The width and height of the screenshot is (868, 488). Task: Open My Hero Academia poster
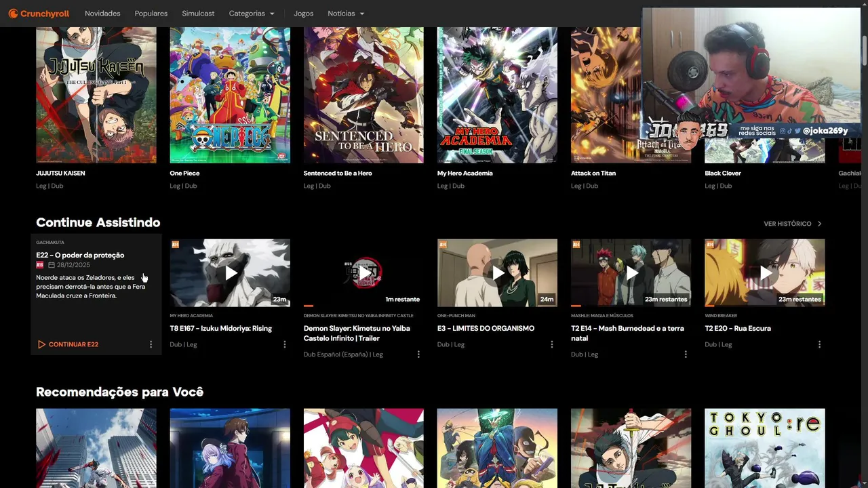(x=497, y=95)
